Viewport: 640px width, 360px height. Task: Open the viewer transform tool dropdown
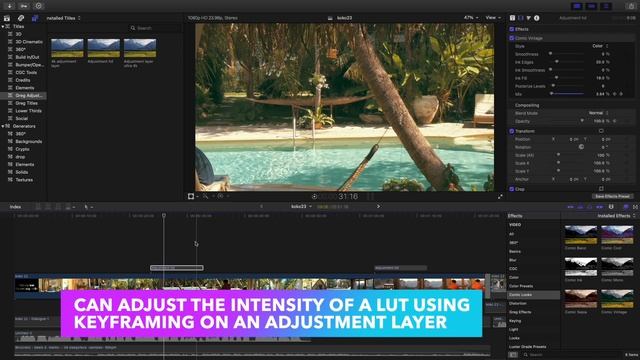193,196
